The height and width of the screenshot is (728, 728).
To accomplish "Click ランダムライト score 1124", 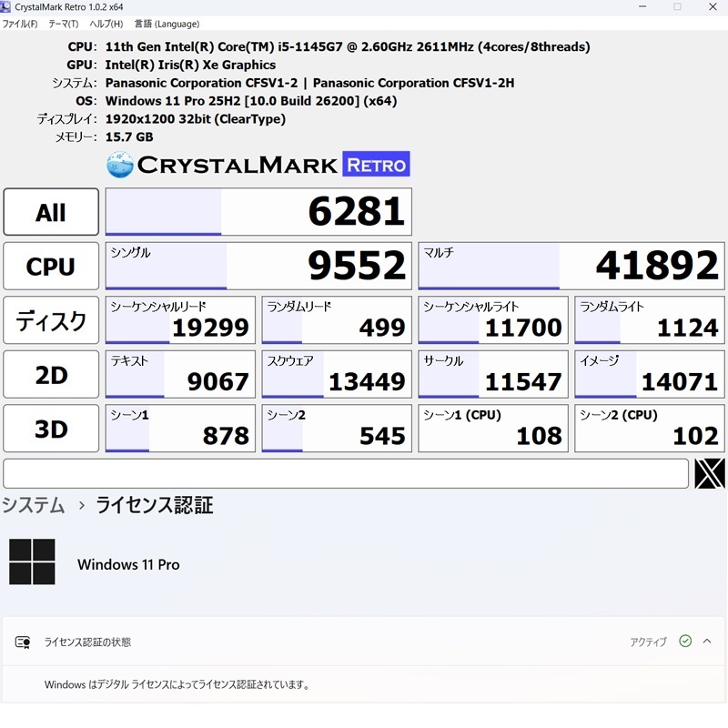I will pos(650,320).
